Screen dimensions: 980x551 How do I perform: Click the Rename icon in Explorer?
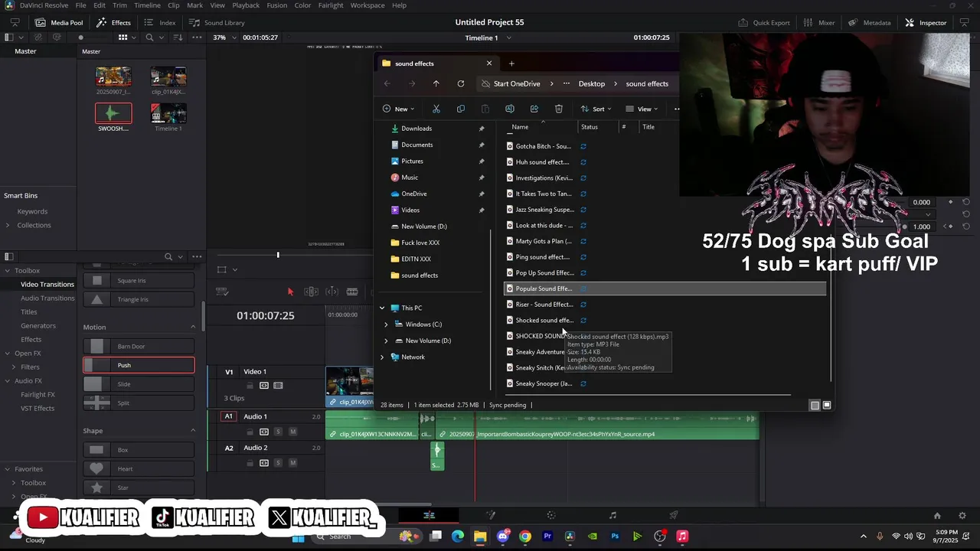point(510,109)
